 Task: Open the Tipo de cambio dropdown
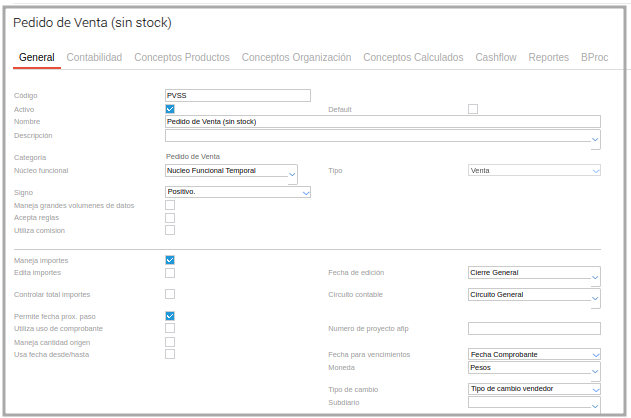click(534, 389)
